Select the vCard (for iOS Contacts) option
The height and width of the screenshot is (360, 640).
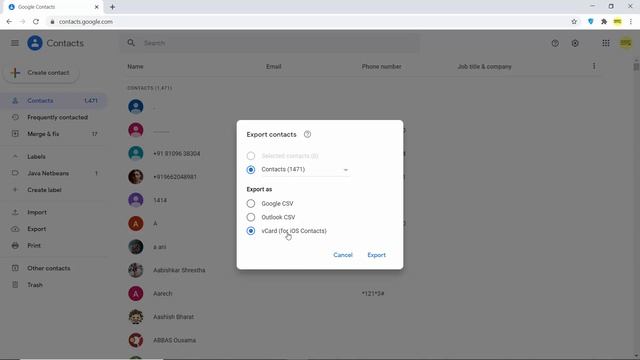point(251,231)
